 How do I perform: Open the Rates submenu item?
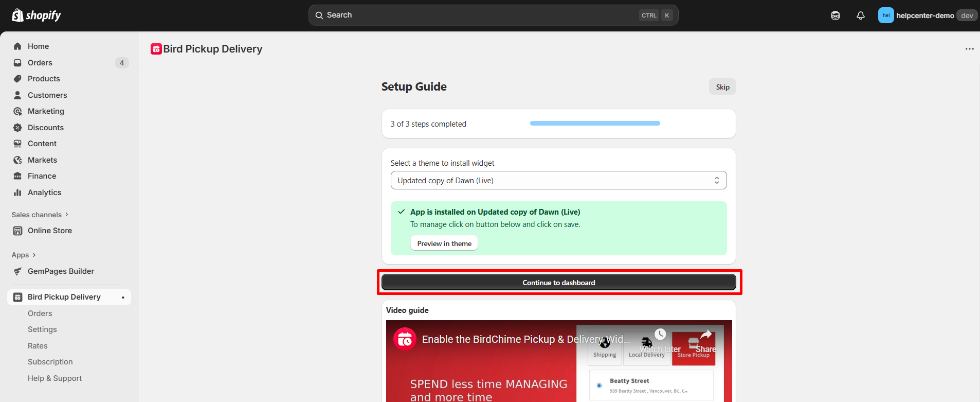(38, 346)
